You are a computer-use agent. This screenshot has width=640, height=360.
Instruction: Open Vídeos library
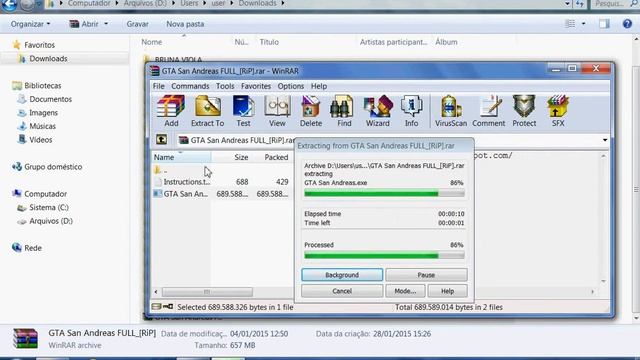point(40,140)
